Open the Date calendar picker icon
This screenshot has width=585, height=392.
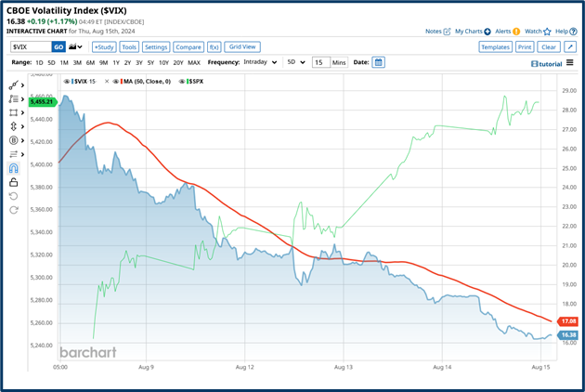378,62
